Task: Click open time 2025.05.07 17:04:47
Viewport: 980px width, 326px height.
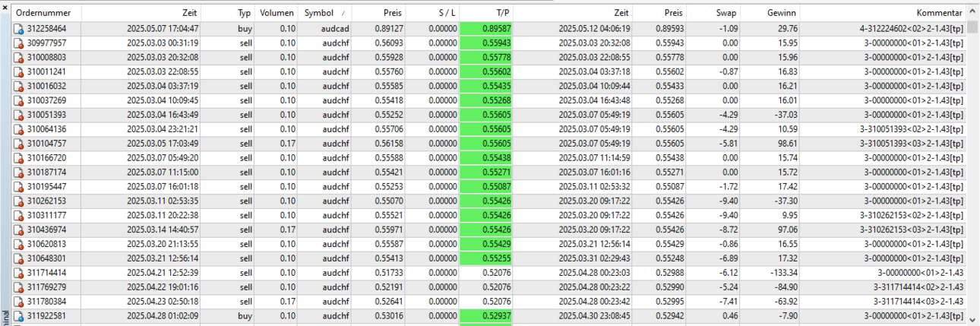Action: point(163,29)
